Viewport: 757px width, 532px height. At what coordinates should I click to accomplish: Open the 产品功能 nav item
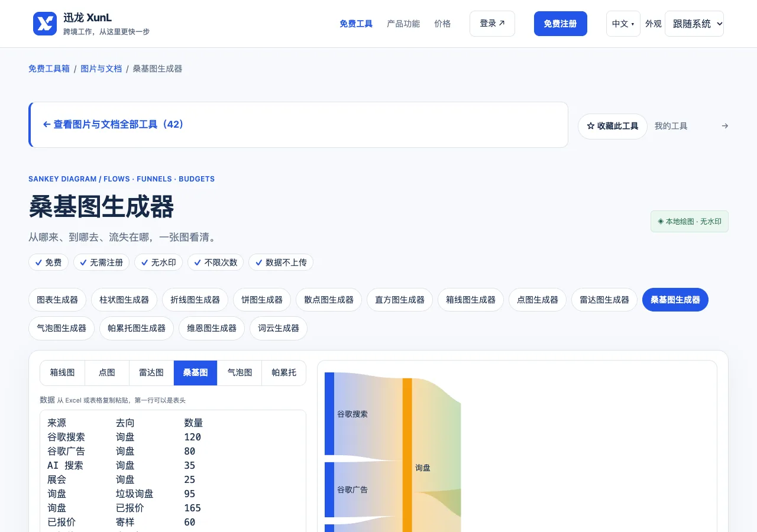tap(403, 24)
